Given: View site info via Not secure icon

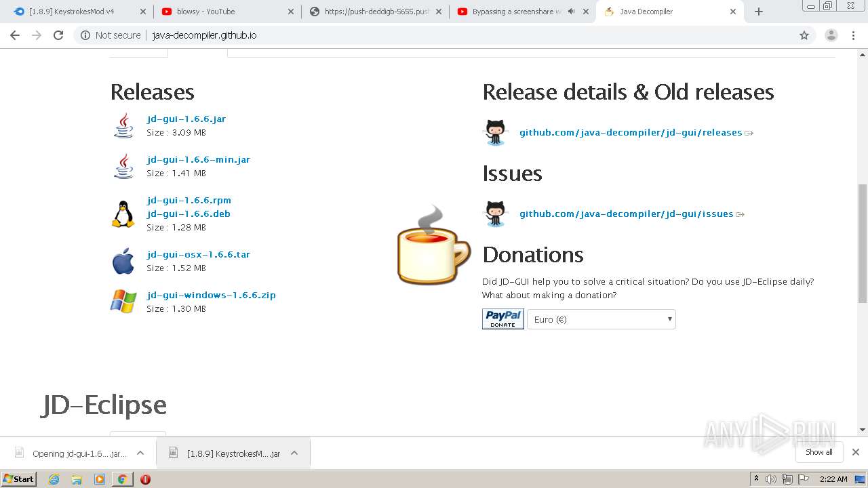Looking at the screenshot, I should coord(85,35).
